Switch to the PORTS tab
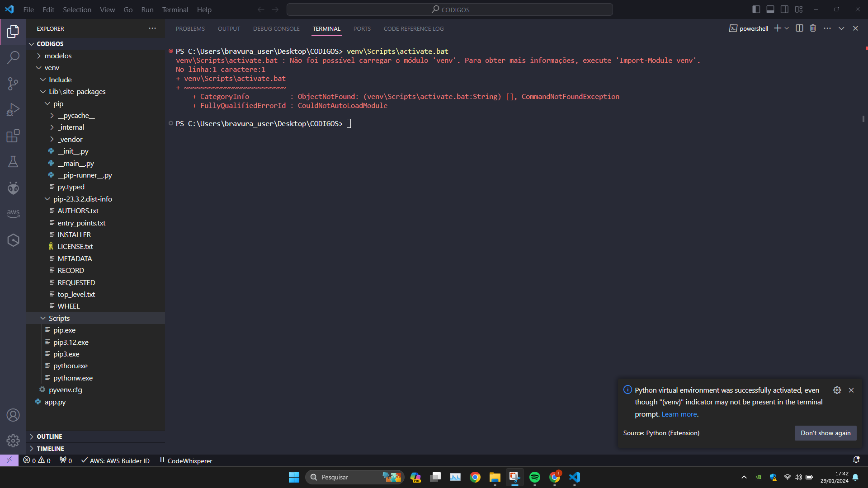 click(x=362, y=28)
